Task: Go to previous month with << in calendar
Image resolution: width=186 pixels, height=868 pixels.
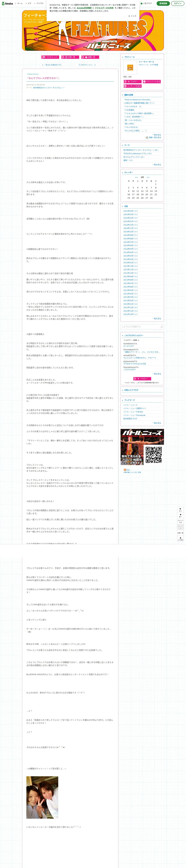Action: coord(136,177)
